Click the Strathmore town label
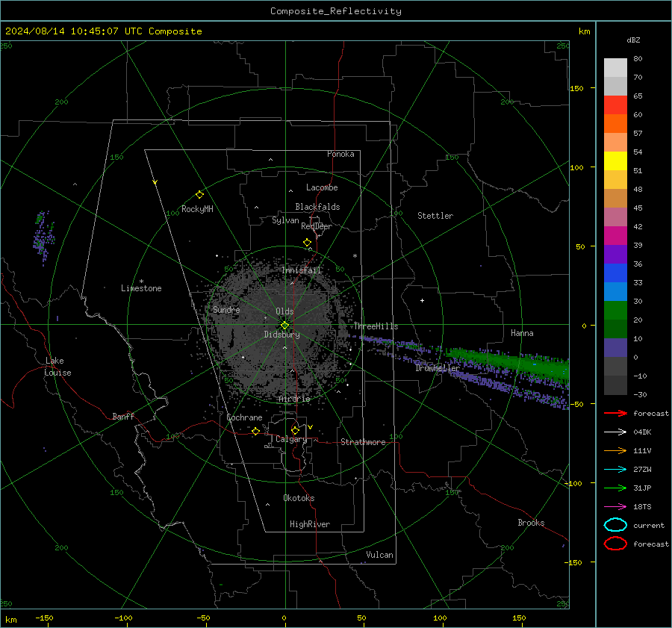 (x=363, y=442)
